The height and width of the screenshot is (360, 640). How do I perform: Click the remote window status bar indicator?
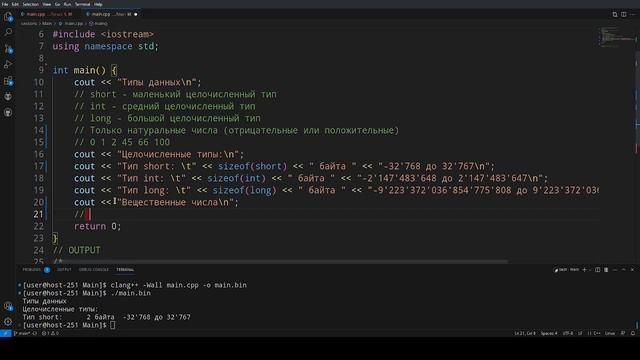click(x=6, y=333)
